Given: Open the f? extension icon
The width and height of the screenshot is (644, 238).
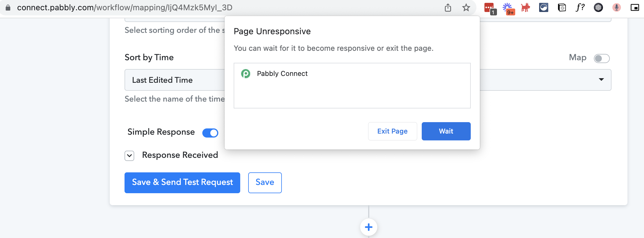Looking at the screenshot, I should point(580,8).
